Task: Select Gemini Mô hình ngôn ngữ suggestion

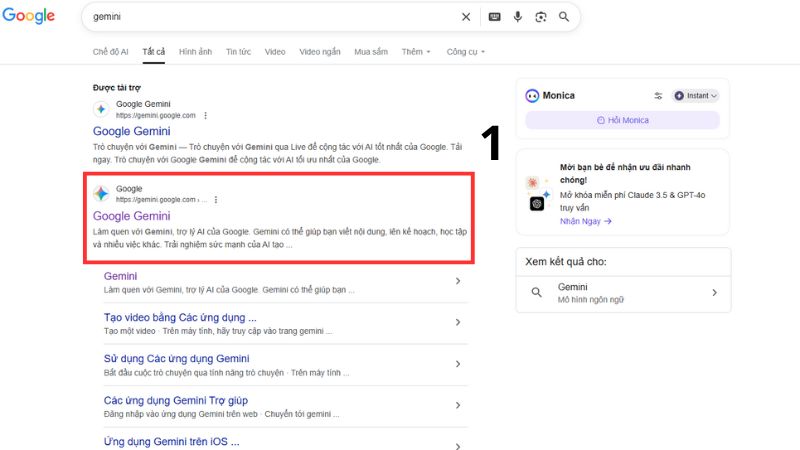Action: tap(622, 292)
